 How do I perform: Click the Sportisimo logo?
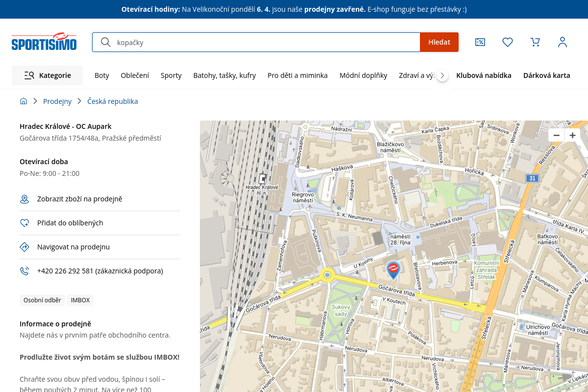[x=44, y=42]
